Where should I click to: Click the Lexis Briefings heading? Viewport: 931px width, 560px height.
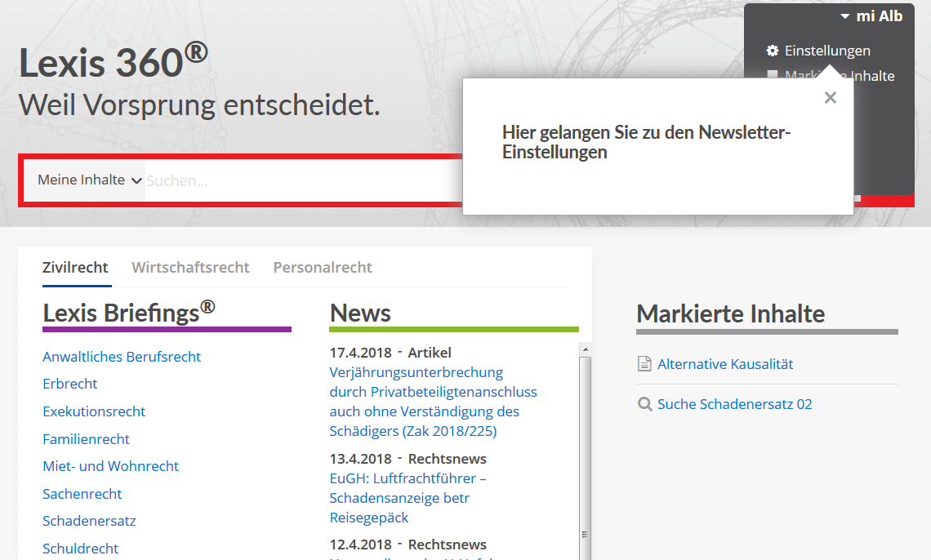point(129,313)
